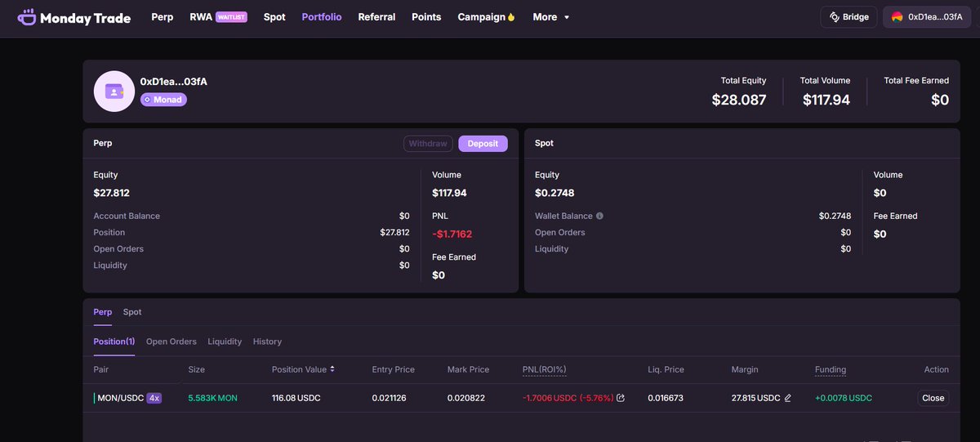Close the MON/USDC position

coord(933,398)
